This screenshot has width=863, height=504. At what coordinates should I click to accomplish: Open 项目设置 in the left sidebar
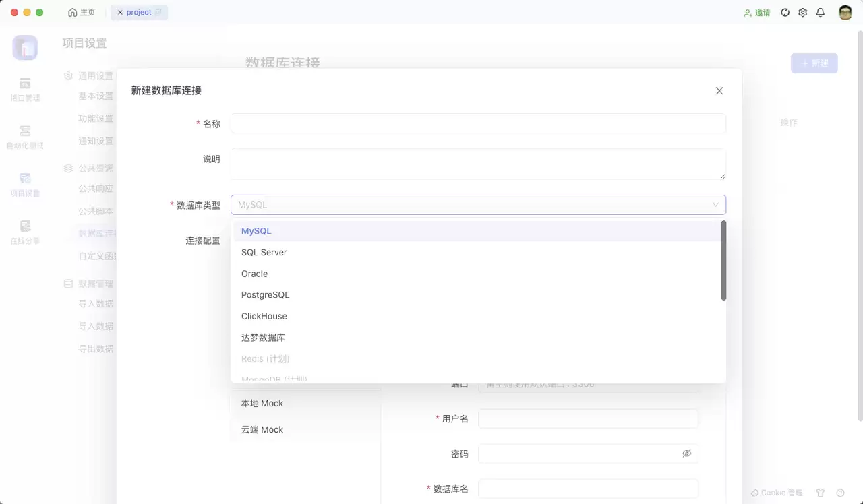25,185
